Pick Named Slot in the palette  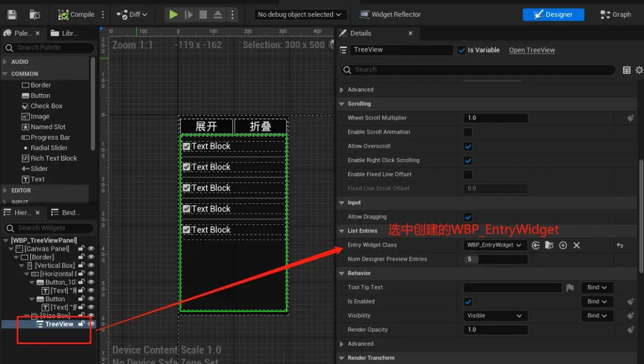tap(44, 127)
